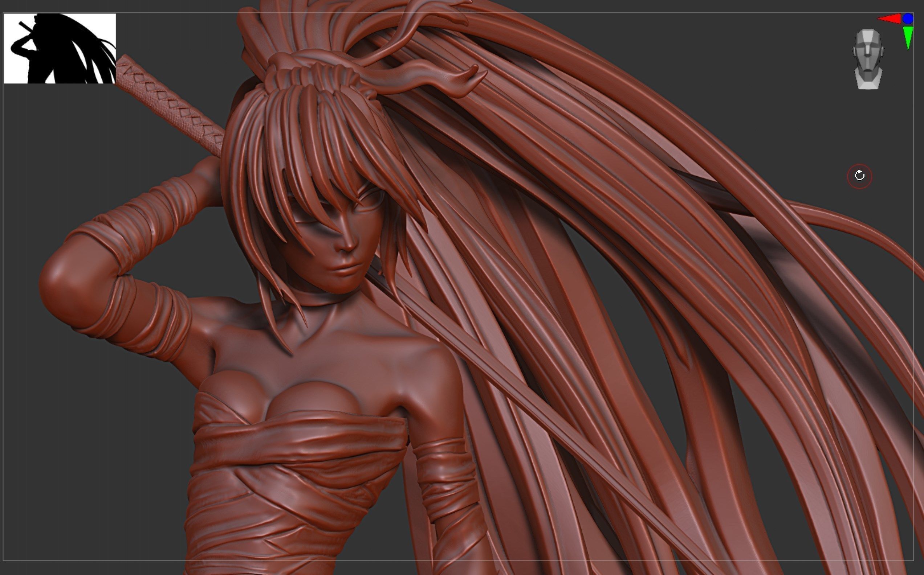This screenshot has width=924, height=575.
Task: Click the silhouette thumbnail preview
Action: [x=60, y=48]
